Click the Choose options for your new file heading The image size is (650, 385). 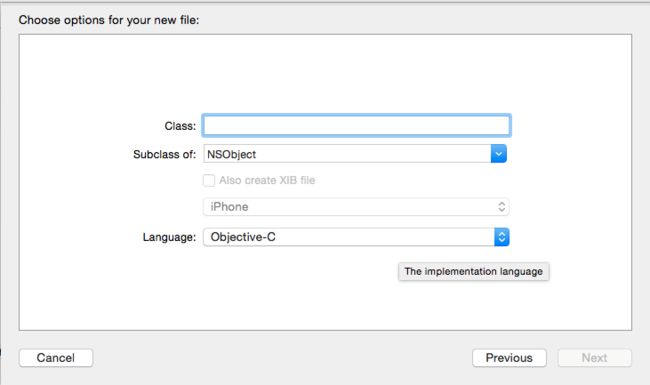[109, 20]
